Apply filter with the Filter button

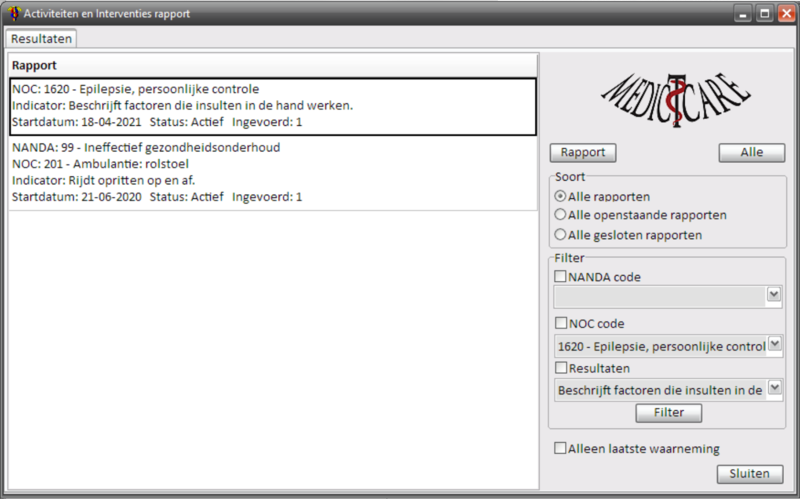tap(668, 413)
